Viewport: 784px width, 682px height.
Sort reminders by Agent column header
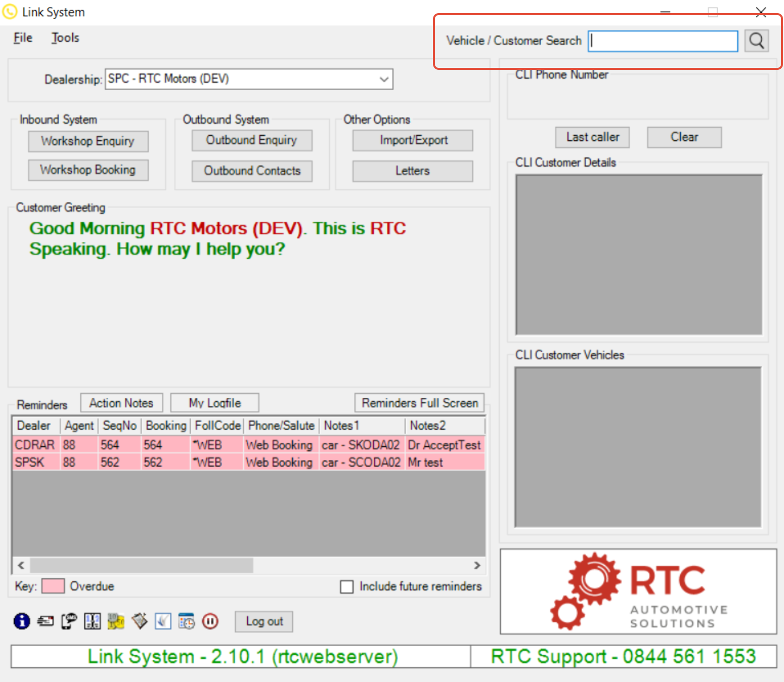(79, 425)
